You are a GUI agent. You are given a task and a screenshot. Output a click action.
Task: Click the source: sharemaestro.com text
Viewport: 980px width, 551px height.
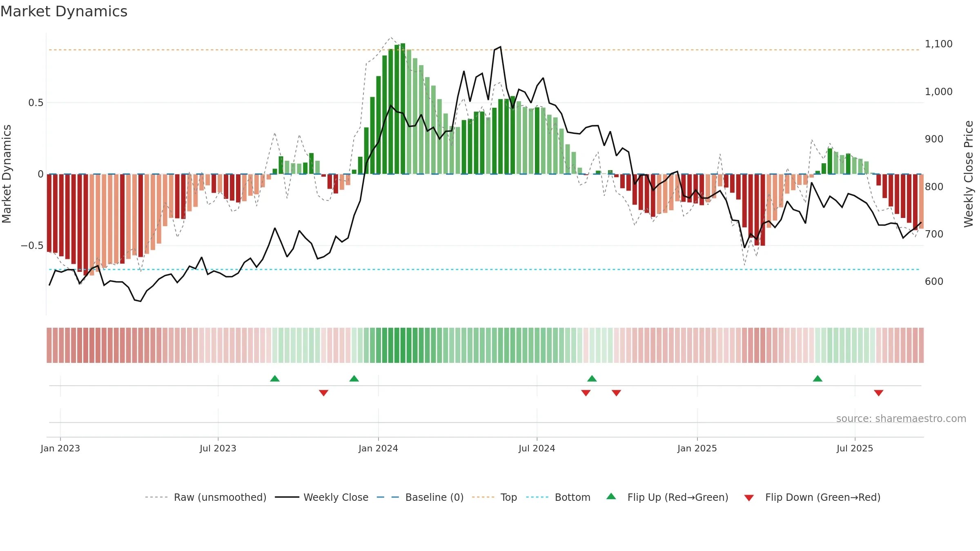tap(901, 418)
